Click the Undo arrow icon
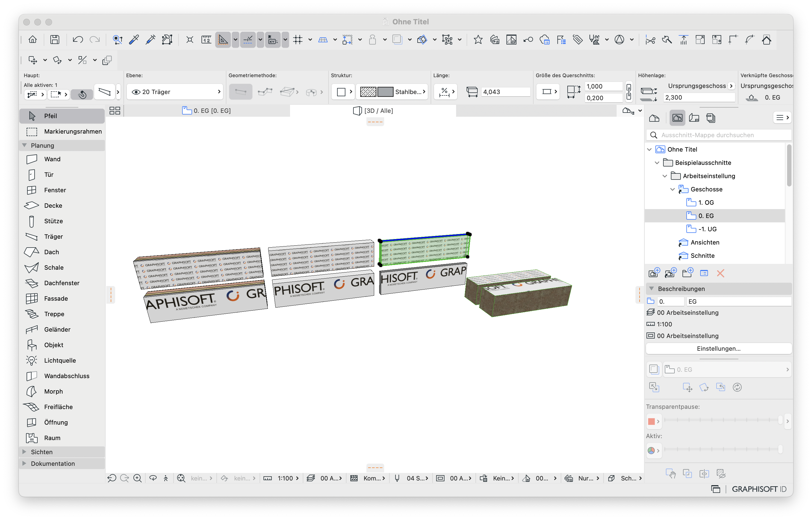812x520 pixels. coord(78,40)
